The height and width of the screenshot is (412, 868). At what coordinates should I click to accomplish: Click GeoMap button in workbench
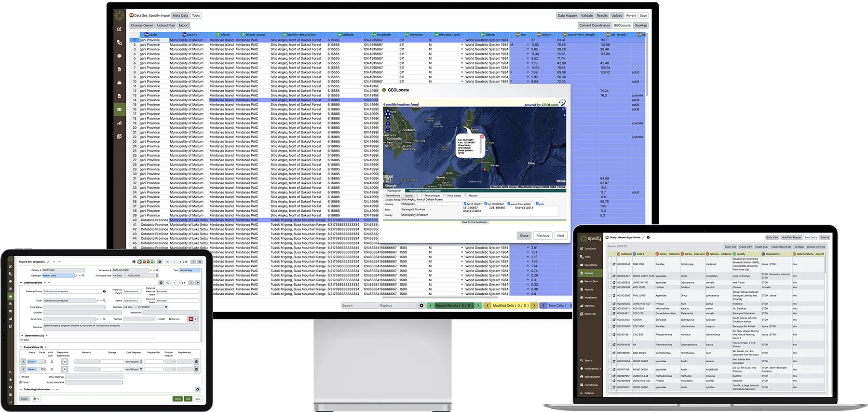click(x=640, y=26)
